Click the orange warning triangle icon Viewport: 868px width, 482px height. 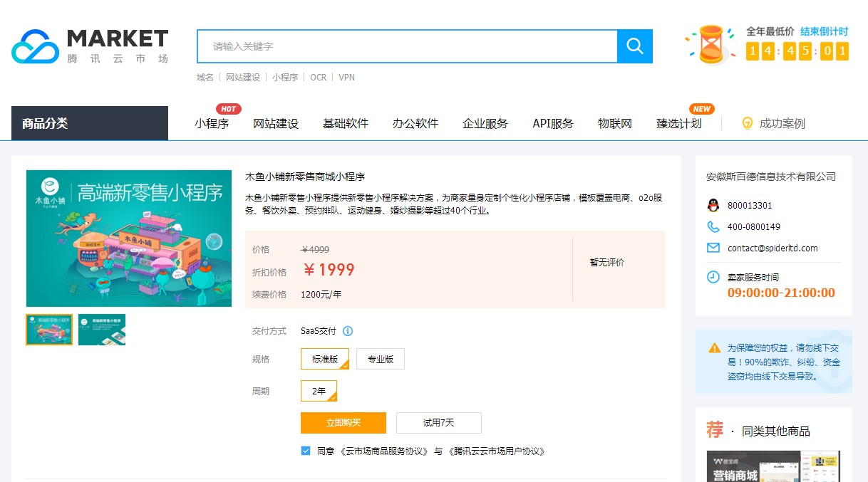(x=714, y=348)
